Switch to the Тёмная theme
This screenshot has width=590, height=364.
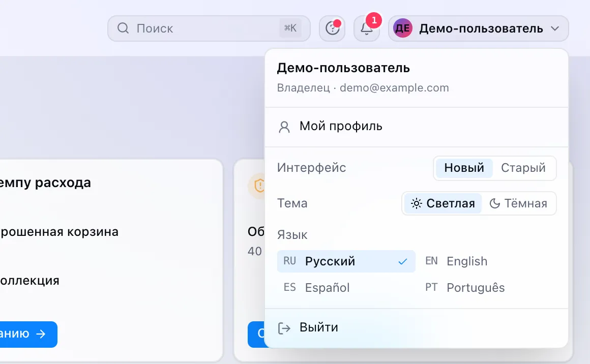518,203
